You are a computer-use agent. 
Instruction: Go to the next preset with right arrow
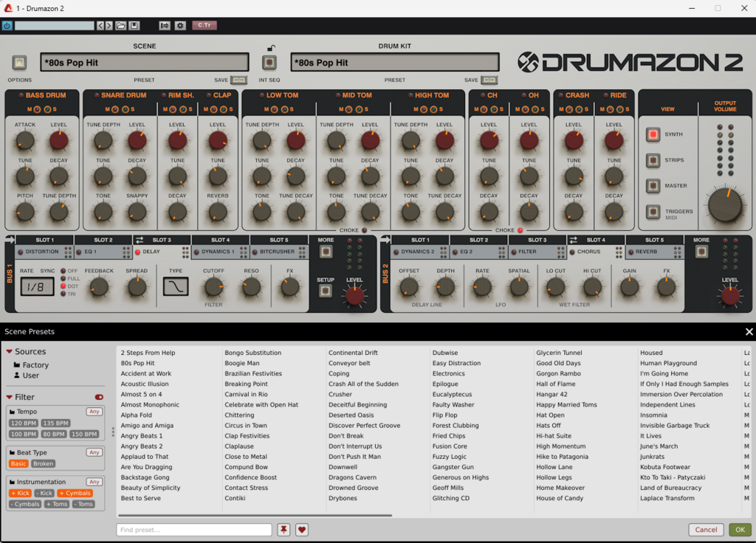[109, 26]
